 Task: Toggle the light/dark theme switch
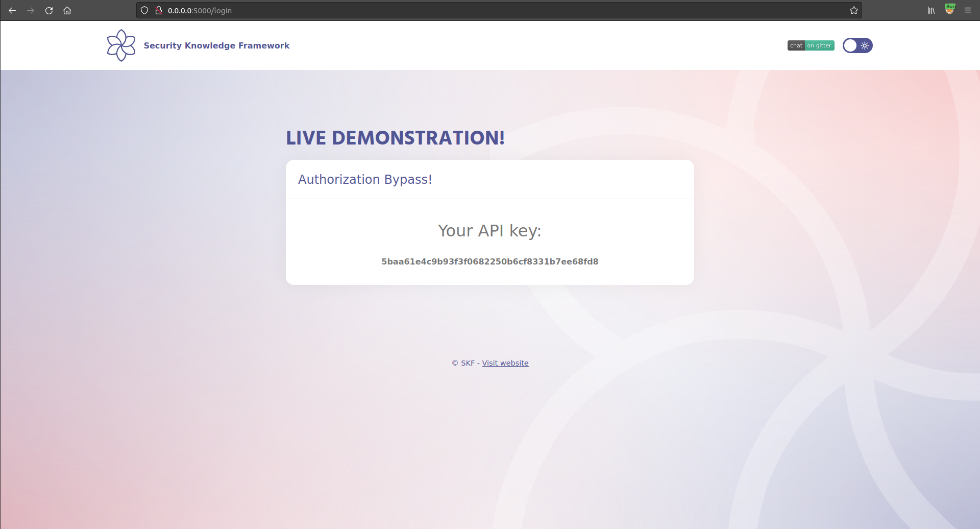point(857,45)
